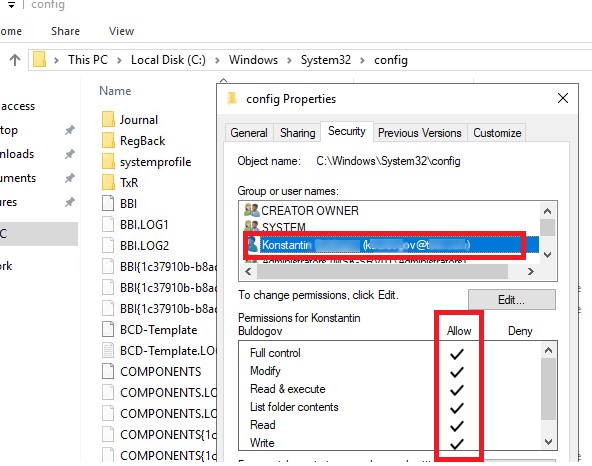Select CREATOR OWNER in user list
Image resolution: width=592 pixels, height=466 pixels.
310,210
